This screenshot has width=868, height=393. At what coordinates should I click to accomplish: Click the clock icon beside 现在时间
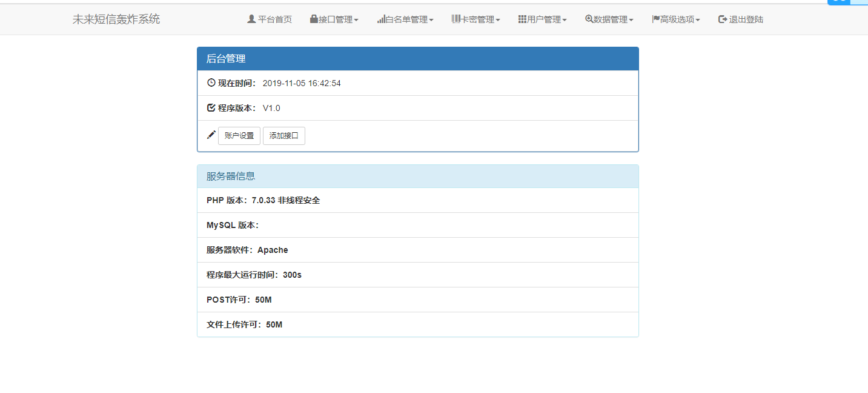point(210,82)
